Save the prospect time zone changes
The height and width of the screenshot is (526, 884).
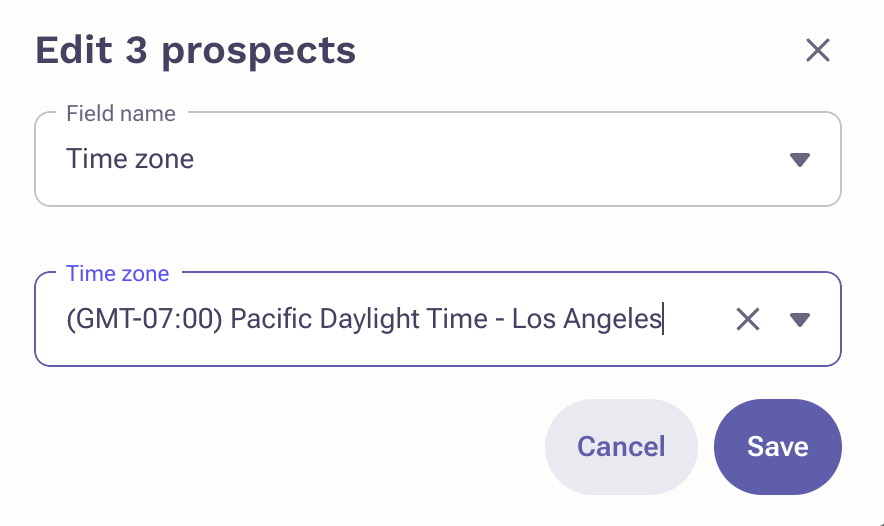(x=777, y=447)
